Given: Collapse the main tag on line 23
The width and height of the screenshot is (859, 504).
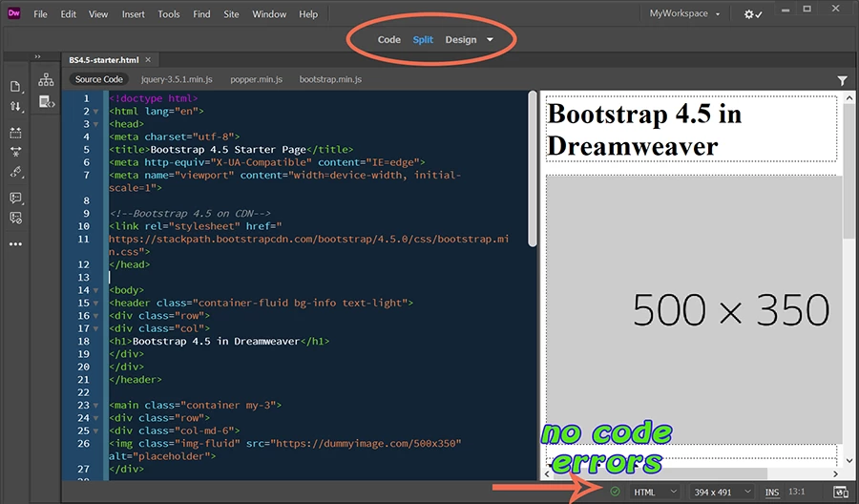Looking at the screenshot, I should (95, 406).
